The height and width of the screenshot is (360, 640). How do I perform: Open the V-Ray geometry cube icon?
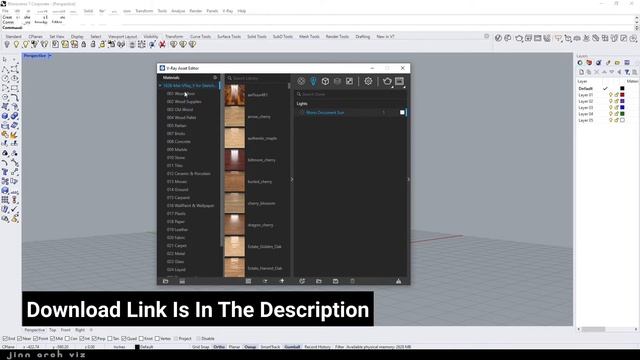point(325,81)
